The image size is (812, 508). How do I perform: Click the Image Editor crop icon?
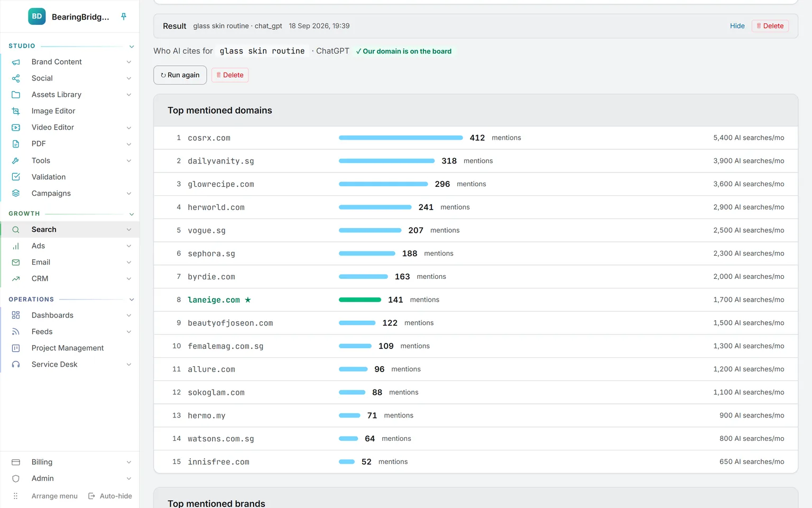point(16,111)
